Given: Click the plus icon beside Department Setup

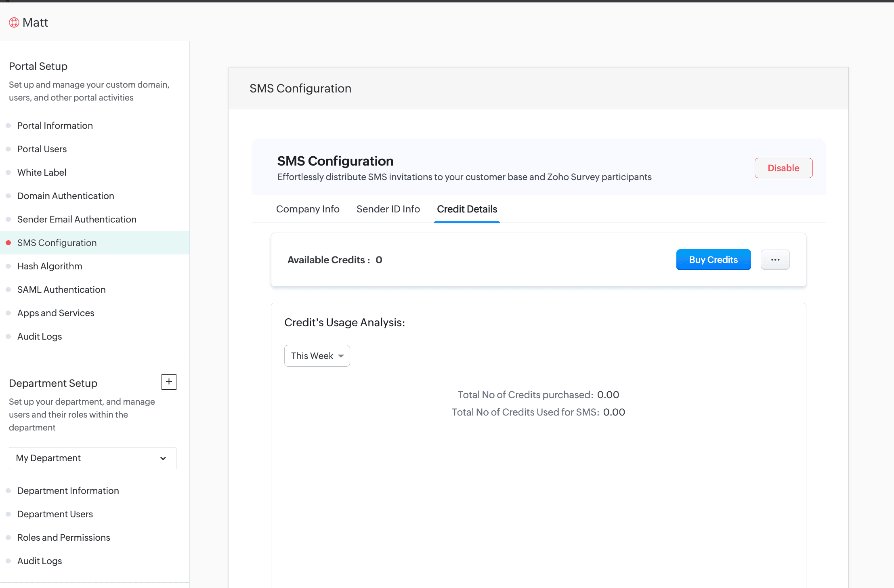Looking at the screenshot, I should [x=169, y=382].
